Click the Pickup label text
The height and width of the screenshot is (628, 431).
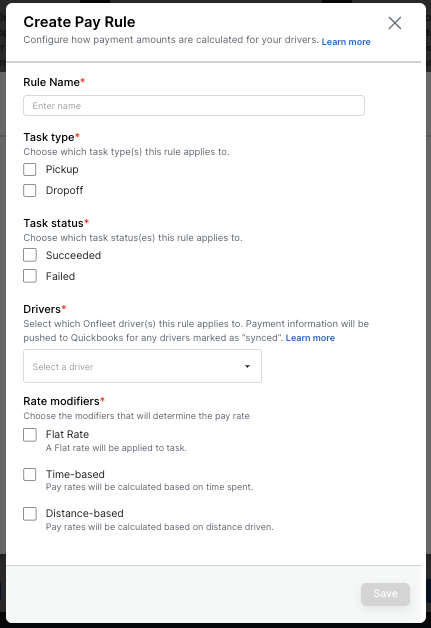tap(62, 169)
